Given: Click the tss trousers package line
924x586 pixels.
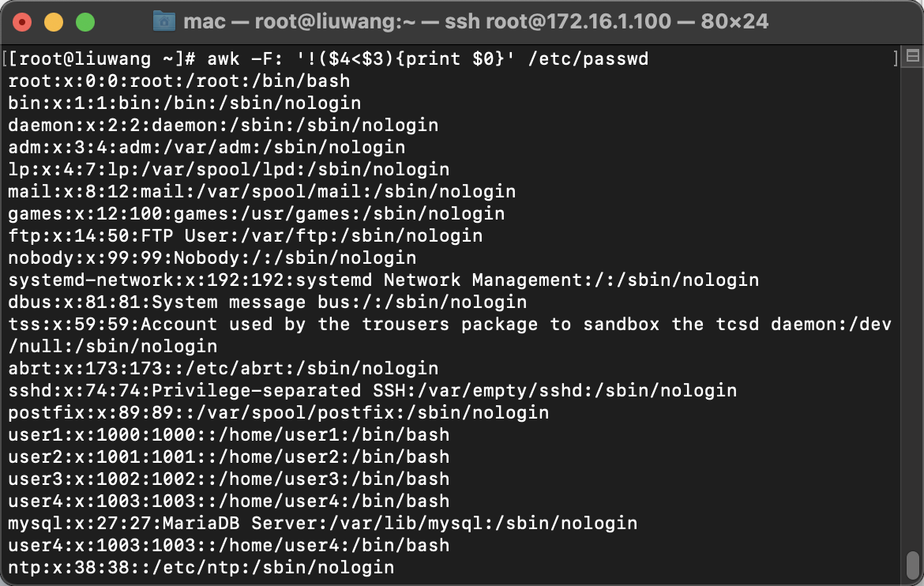Looking at the screenshot, I should click(449, 335).
